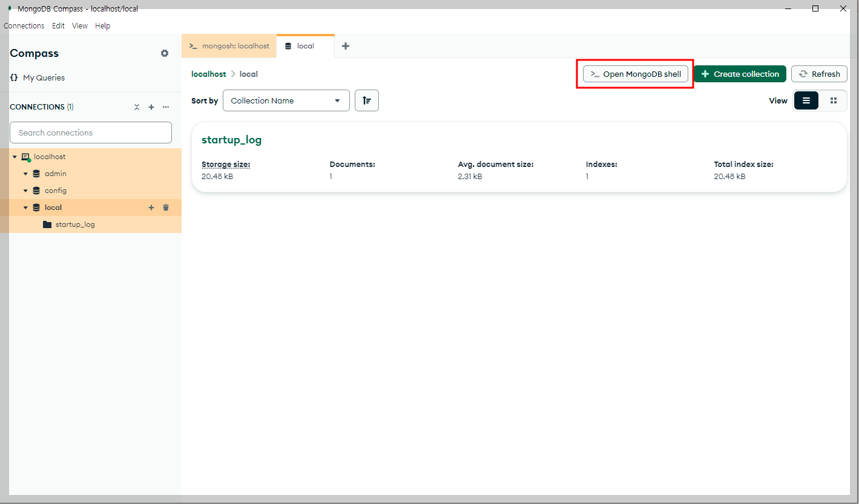Open the Edit menu
This screenshot has width=859, height=504.
58,26
